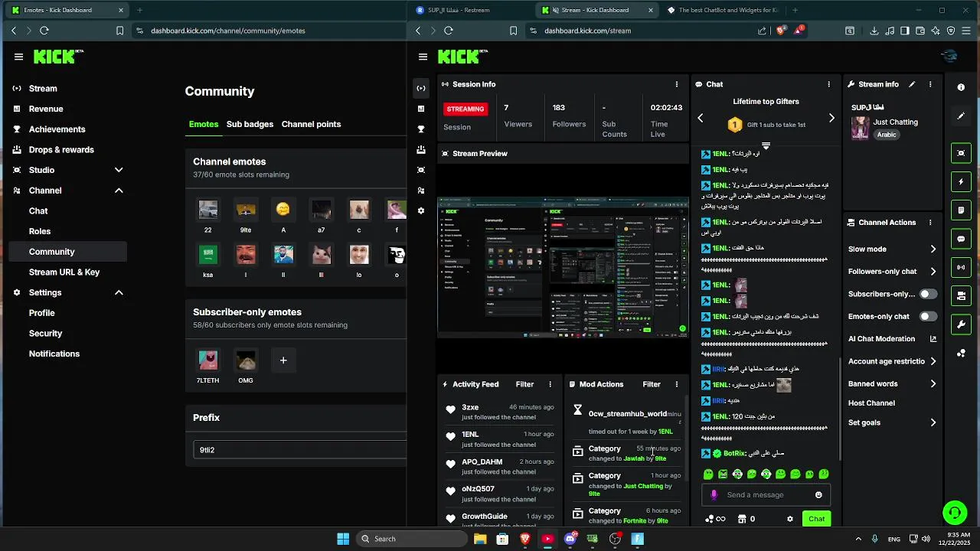Open the Achievements trophy icon in the collapsed sidebar
The height and width of the screenshot is (551, 980).
[421, 129]
